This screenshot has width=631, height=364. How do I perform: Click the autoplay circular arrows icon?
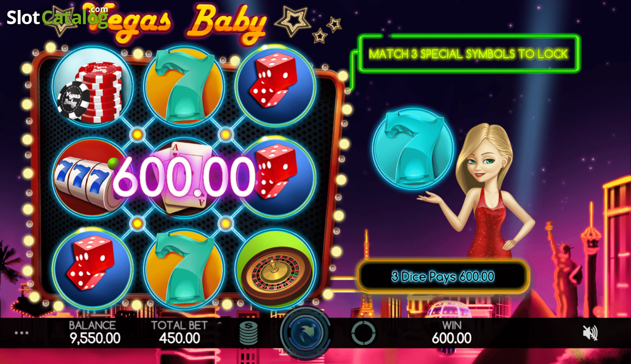click(x=363, y=333)
